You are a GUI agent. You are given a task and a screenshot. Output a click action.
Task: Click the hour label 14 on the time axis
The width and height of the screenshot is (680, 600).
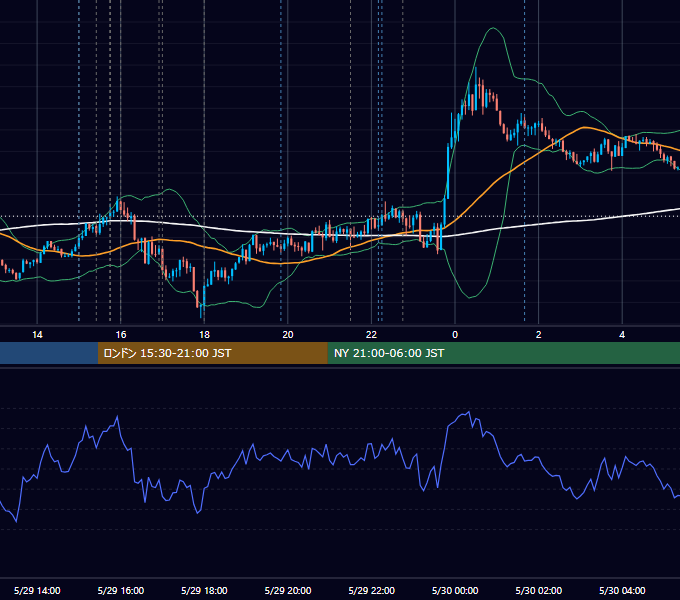click(37, 335)
